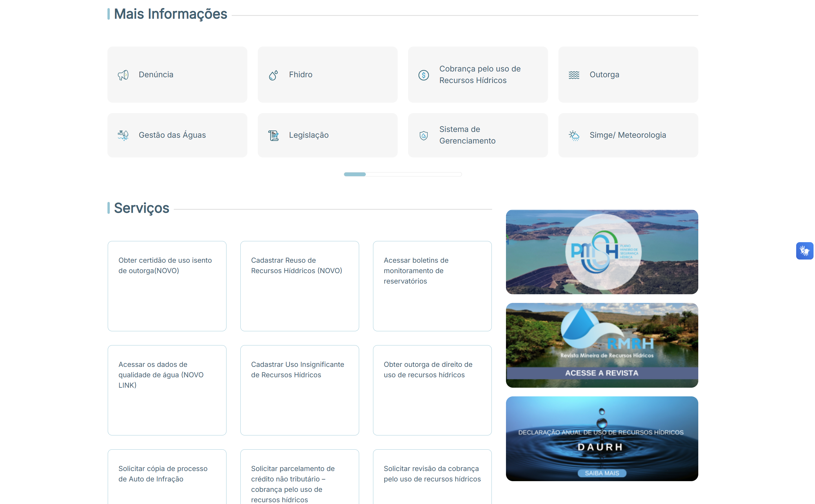
Task: Open Solicitar revisão da cobrança card
Action: (432, 477)
